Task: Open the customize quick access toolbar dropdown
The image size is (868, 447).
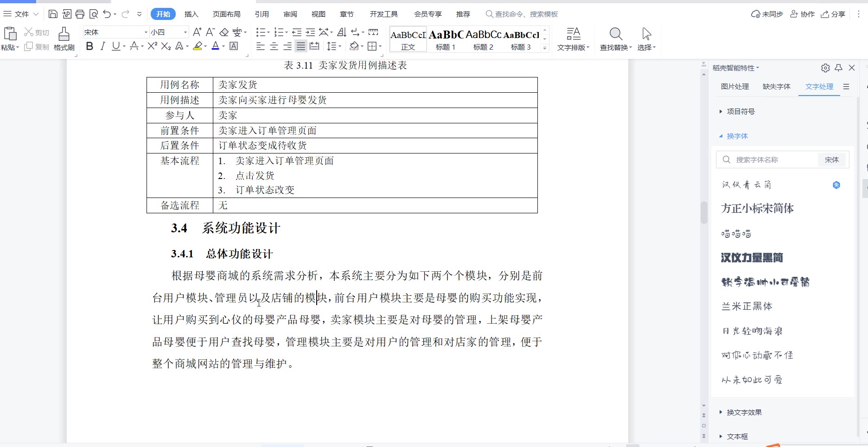Action: (139, 14)
